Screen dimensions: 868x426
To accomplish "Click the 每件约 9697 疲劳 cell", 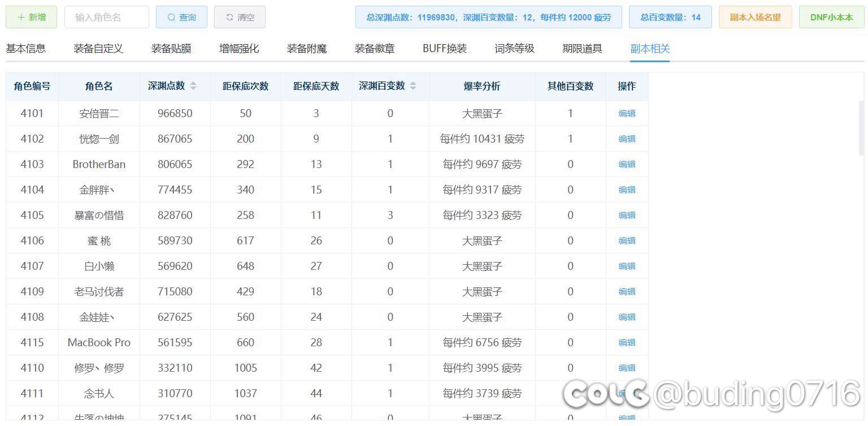I will pyautogui.click(x=482, y=164).
